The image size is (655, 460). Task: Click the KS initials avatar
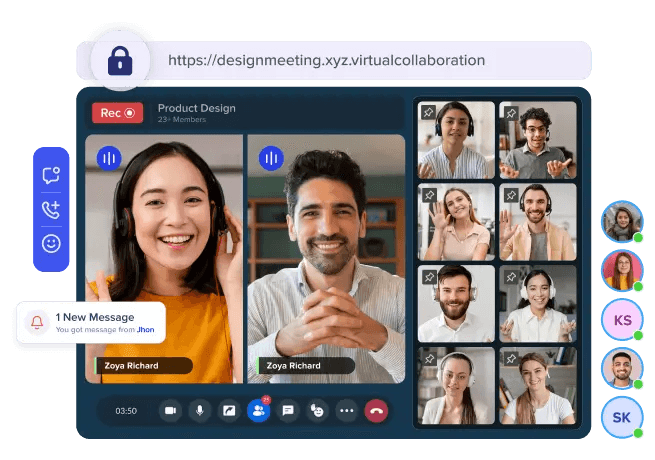(622, 320)
